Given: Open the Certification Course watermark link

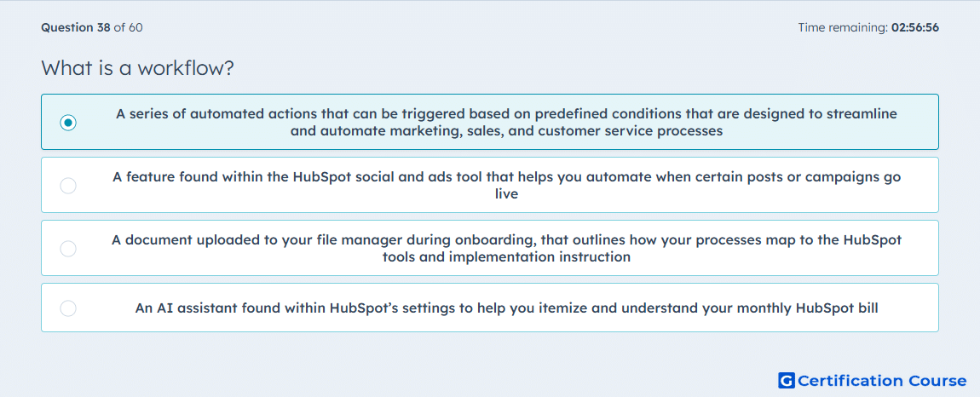Looking at the screenshot, I should tap(873, 380).
